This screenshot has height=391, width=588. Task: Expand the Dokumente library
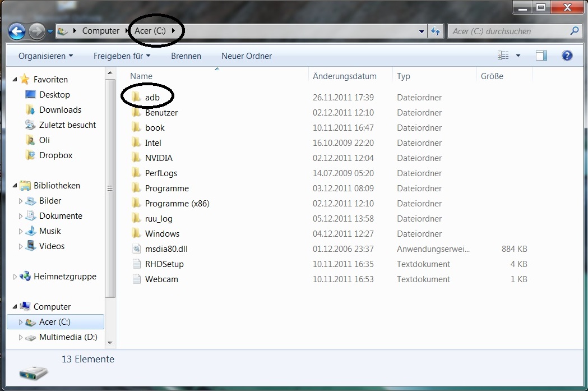(x=21, y=216)
